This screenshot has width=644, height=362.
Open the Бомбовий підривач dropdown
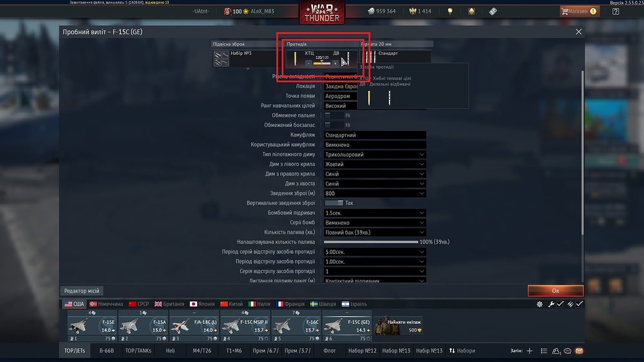pyautogui.click(x=375, y=213)
